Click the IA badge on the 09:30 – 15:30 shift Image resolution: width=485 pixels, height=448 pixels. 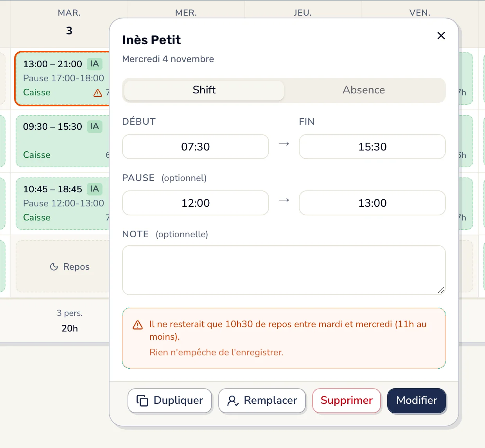click(x=95, y=126)
